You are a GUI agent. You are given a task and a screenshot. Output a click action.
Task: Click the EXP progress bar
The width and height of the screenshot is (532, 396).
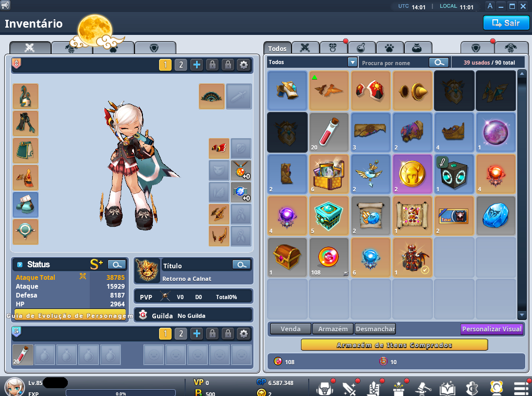coord(121,393)
